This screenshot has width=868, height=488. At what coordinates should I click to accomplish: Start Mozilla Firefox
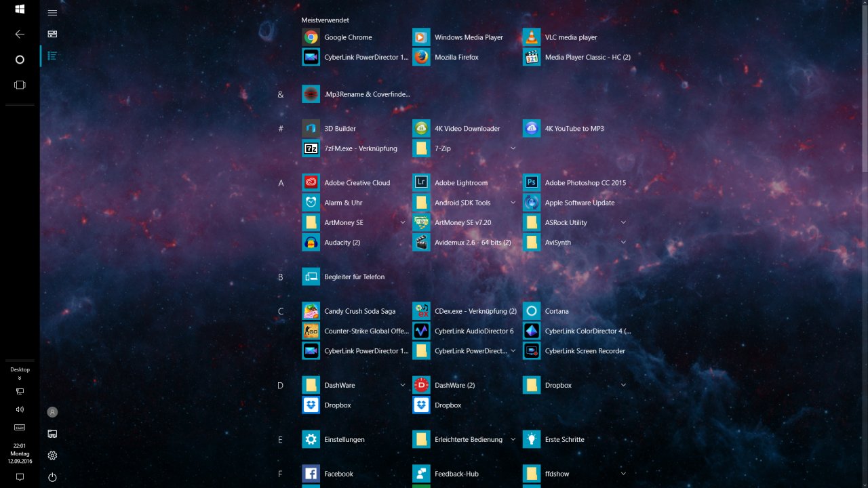[465, 57]
